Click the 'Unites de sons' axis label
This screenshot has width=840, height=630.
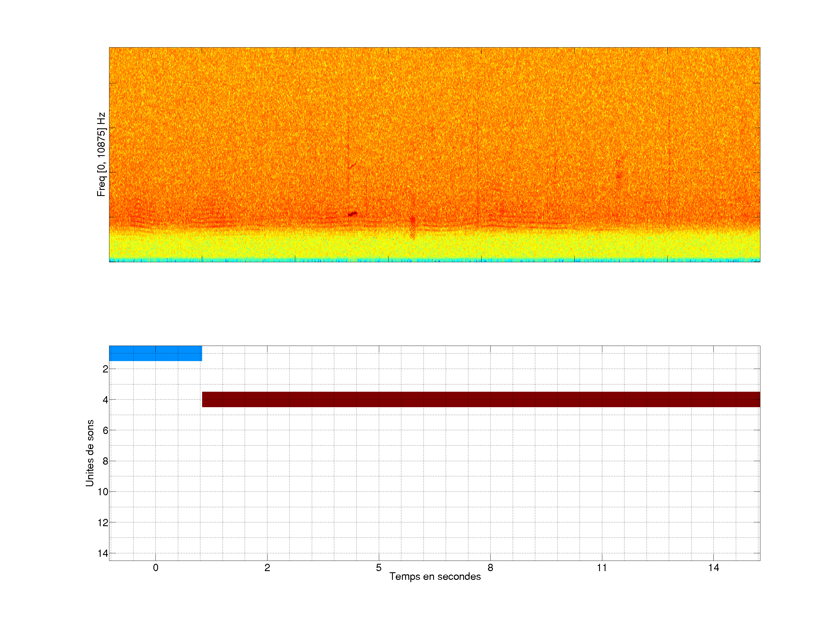point(90,453)
